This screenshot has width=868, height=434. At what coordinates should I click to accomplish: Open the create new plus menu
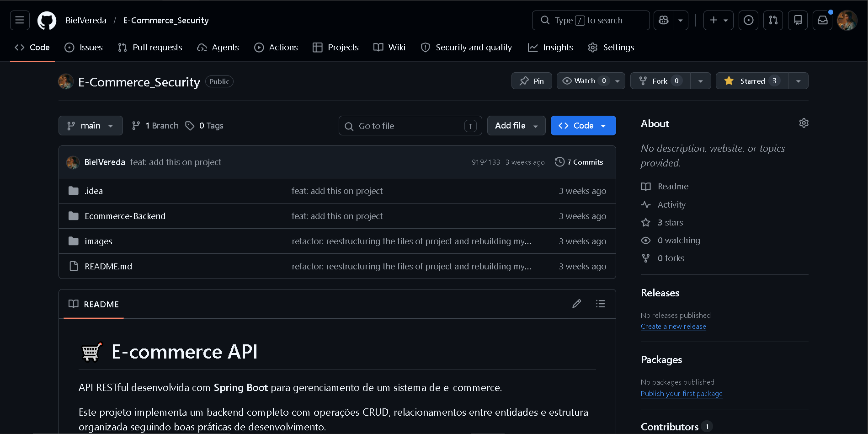tap(719, 20)
